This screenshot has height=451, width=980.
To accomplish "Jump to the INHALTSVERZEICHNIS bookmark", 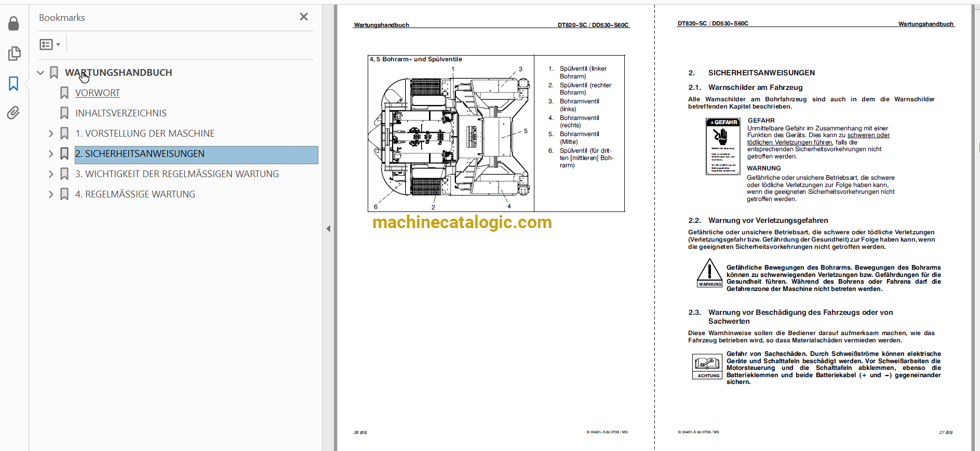I will coord(121,113).
